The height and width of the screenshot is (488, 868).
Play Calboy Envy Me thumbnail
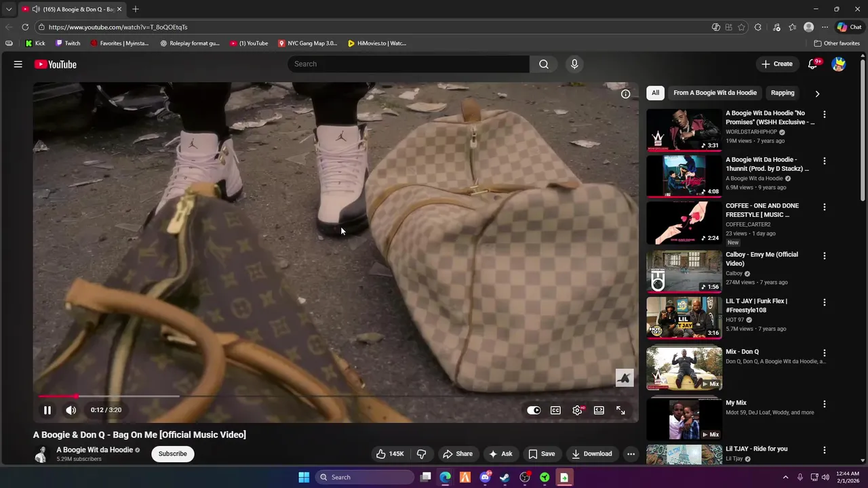pos(684,271)
